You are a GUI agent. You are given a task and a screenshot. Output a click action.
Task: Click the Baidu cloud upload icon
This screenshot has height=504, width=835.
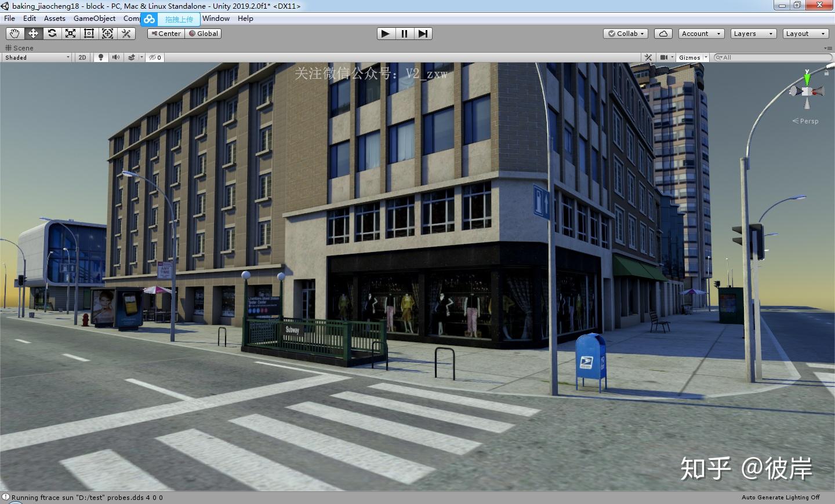click(150, 19)
